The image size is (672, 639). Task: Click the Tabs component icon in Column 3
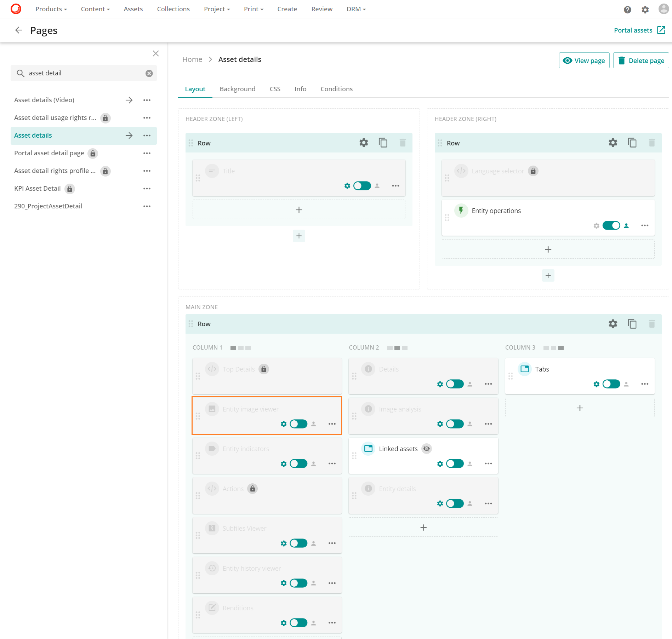point(524,369)
